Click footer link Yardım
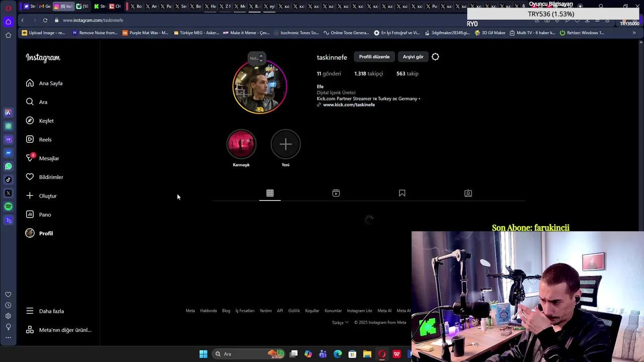Viewport: 644px width, 362px height. [x=266, y=311]
